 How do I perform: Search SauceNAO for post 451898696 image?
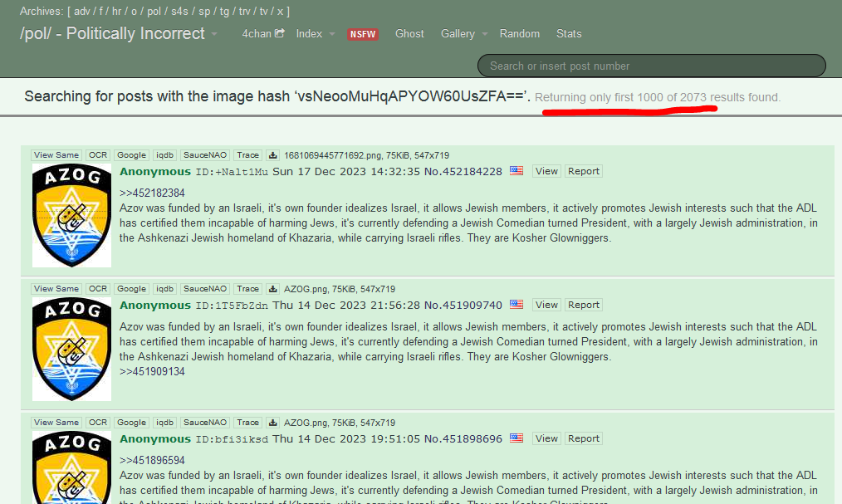pos(205,423)
